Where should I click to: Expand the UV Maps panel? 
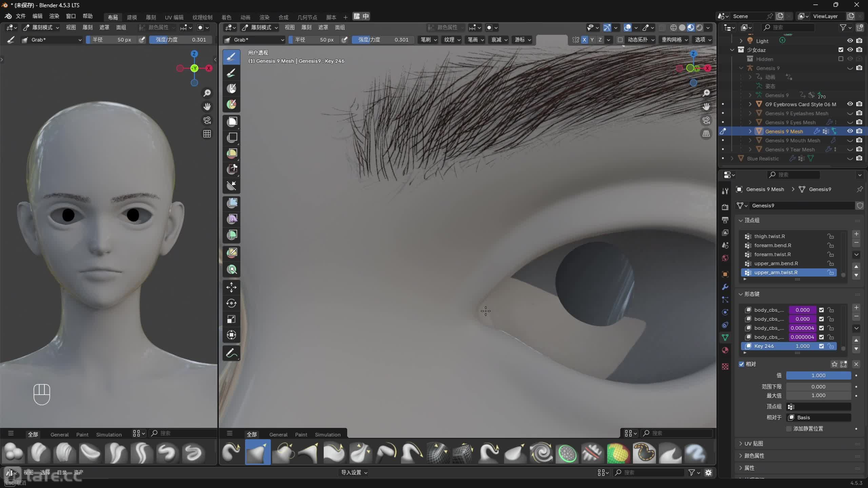[753, 444]
